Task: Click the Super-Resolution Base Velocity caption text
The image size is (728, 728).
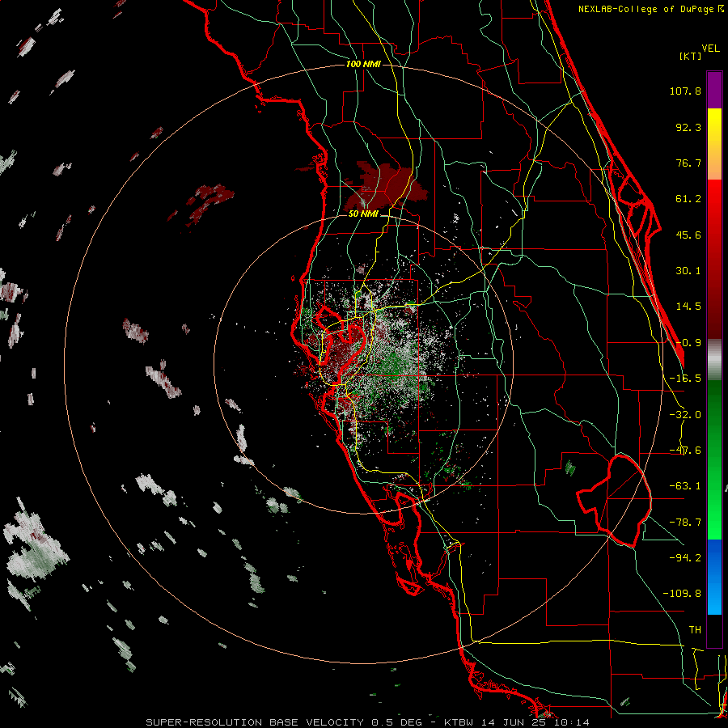Action: 368,722
